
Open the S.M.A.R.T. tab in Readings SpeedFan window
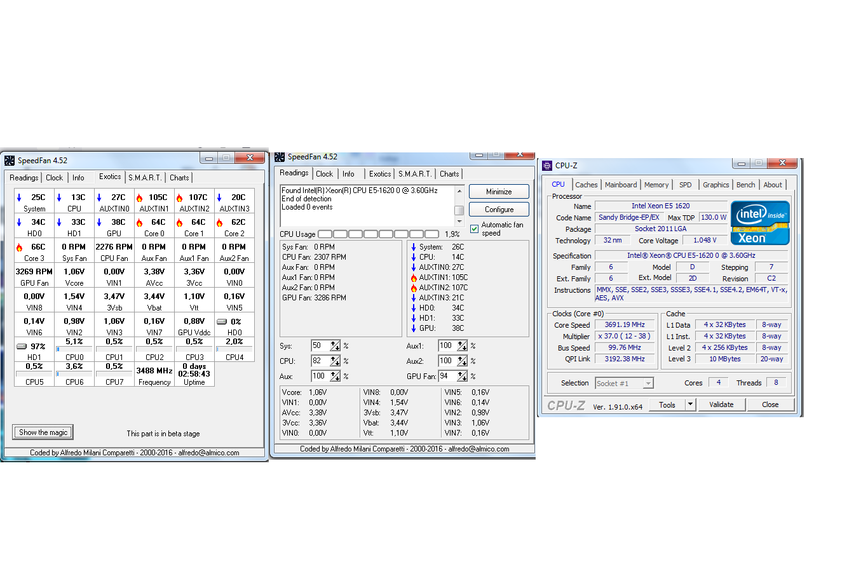click(415, 173)
